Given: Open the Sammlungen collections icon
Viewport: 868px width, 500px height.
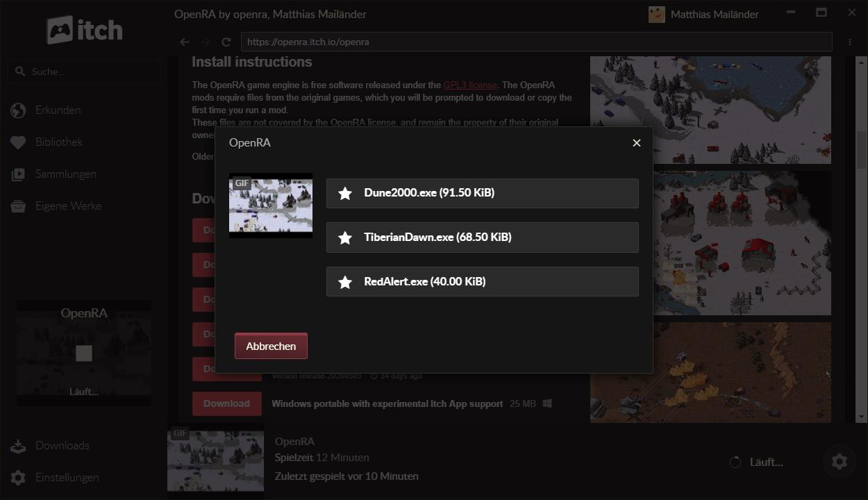Looking at the screenshot, I should tap(17, 174).
